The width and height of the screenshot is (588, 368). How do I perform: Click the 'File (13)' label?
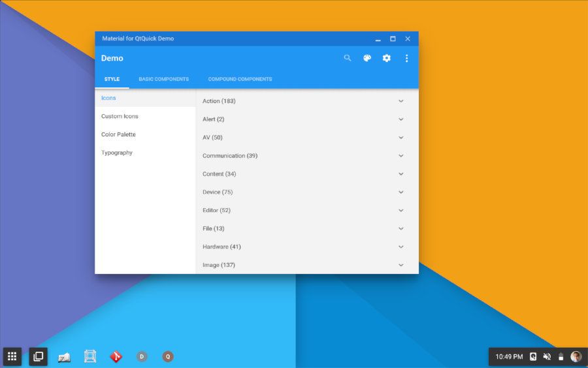click(214, 229)
